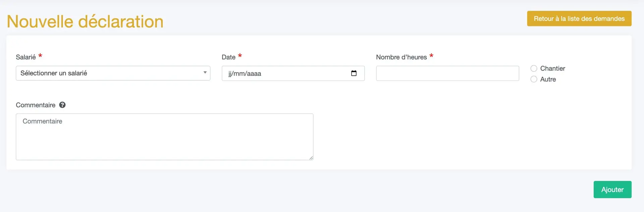Focus the Nombre d'heures input field
Image resolution: width=644 pixels, height=212 pixels.
[447, 73]
